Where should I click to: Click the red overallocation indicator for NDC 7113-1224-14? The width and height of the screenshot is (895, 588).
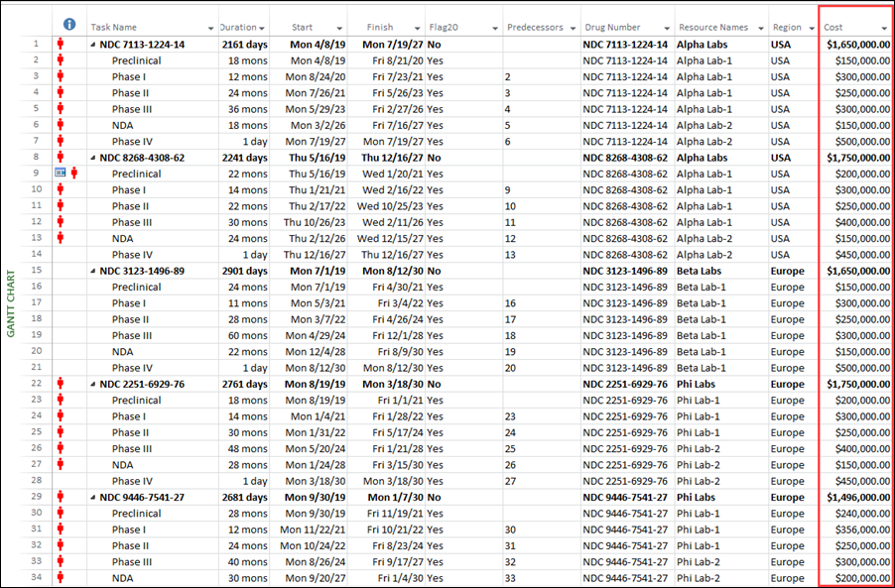61,45
